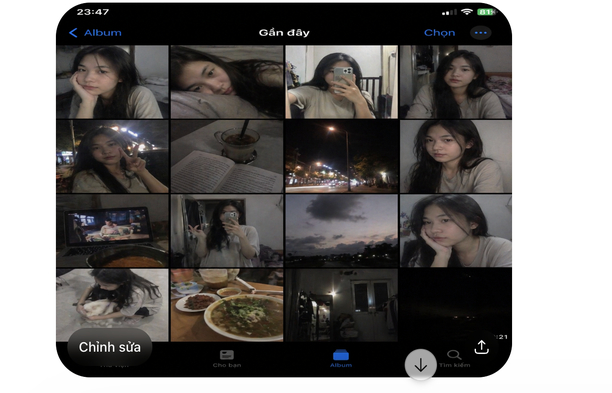Viewport: 612px width, 393px height.
Task: Open the Tìm kiếm search tab
Action: [x=454, y=359]
